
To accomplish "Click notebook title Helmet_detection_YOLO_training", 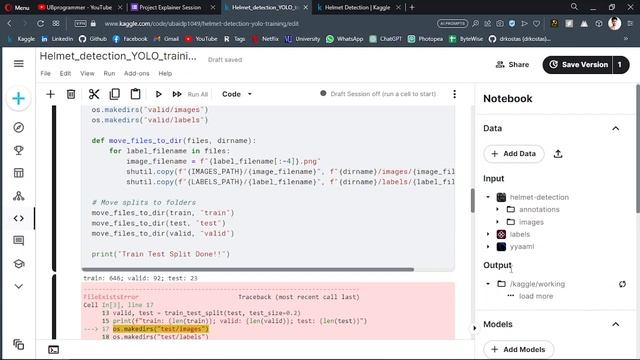I will 118,56.
